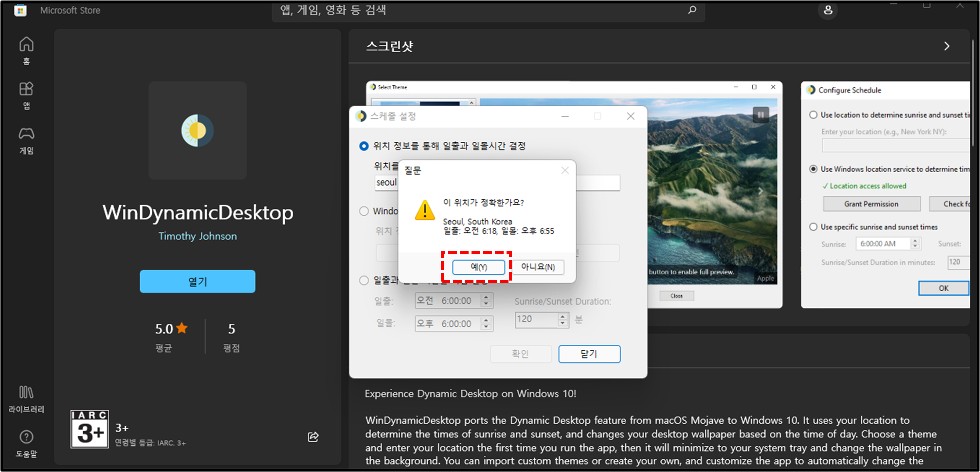Click the share icon near the age rating
The width and height of the screenshot is (980, 472).
[x=313, y=437]
